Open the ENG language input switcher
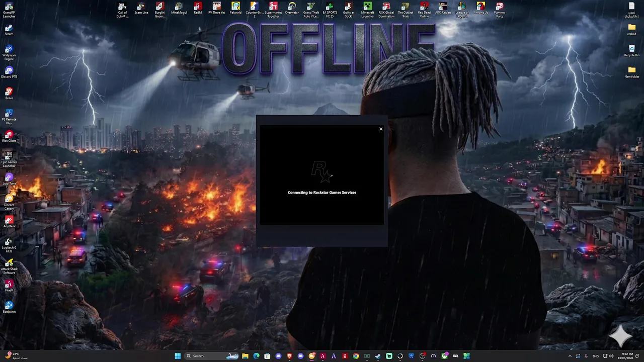644x362 pixels. 596,356
